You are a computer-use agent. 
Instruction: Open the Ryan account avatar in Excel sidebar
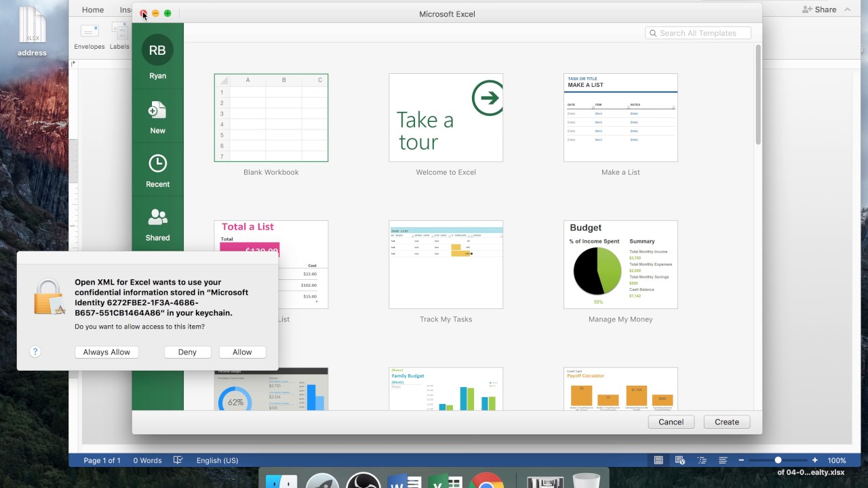(x=157, y=50)
